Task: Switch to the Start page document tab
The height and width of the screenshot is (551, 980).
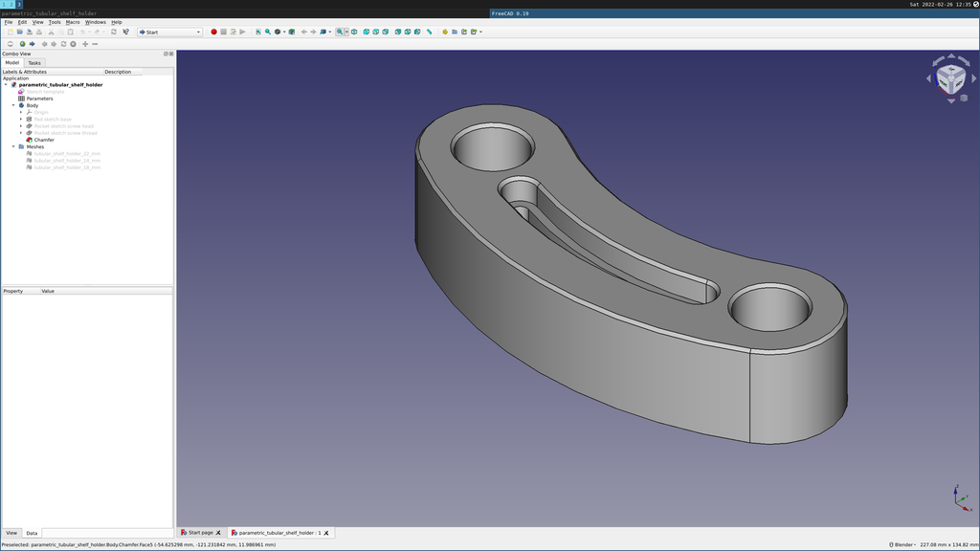Action: point(200,533)
